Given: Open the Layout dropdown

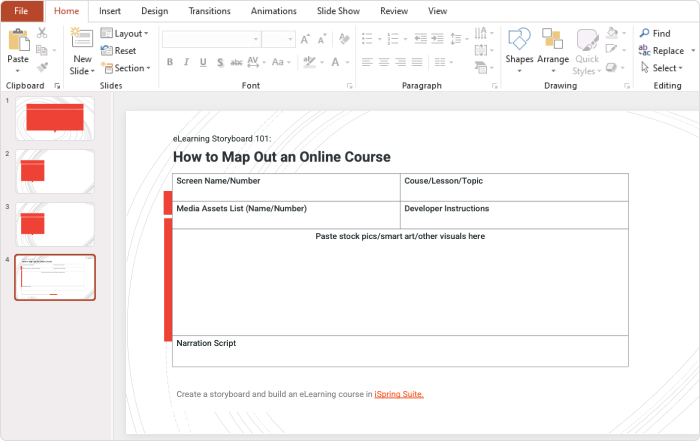Looking at the screenshot, I should (124, 33).
